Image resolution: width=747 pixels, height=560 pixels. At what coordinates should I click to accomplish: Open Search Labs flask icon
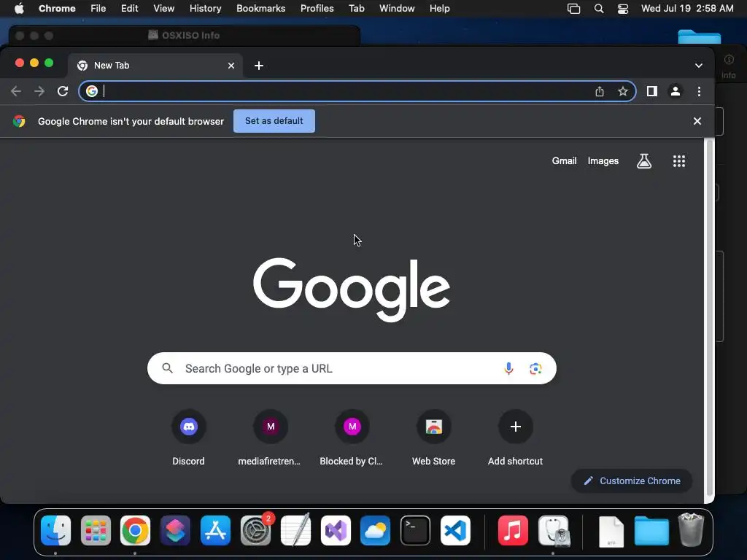coord(644,161)
